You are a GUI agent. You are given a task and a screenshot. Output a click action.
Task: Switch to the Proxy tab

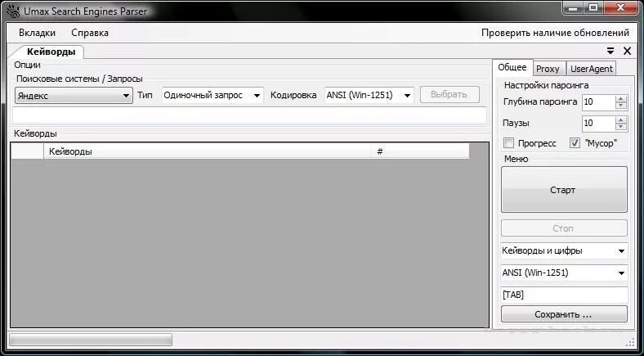pyautogui.click(x=548, y=69)
